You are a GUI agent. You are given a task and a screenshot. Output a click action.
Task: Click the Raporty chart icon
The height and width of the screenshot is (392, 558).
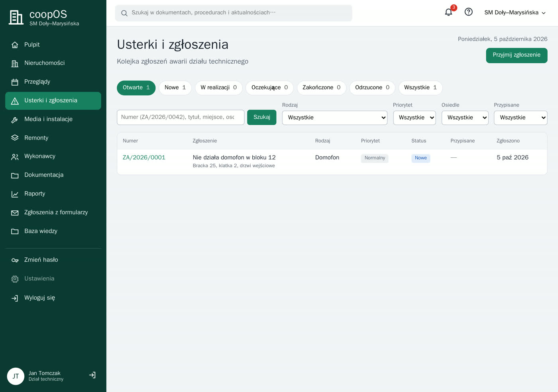pyautogui.click(x=15, y=194)
